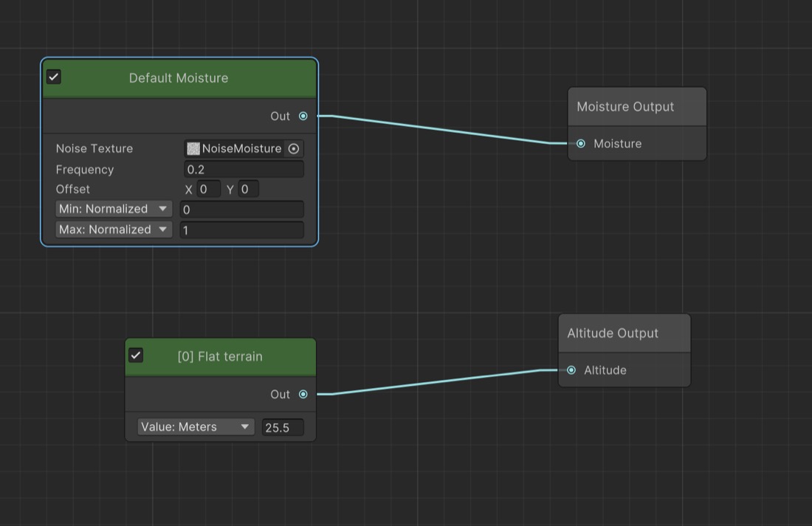Click the Offset Y input field
The image size is (812, 526).
248,189
